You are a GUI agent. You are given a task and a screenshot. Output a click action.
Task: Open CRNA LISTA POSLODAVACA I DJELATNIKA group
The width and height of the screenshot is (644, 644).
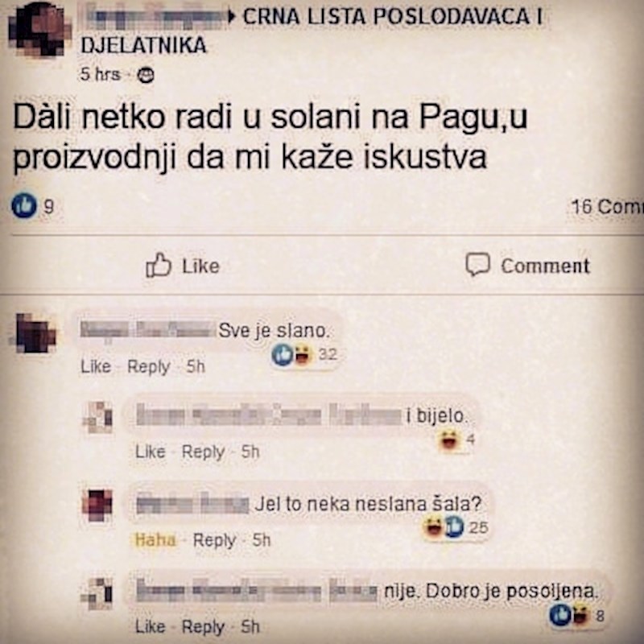312,31
